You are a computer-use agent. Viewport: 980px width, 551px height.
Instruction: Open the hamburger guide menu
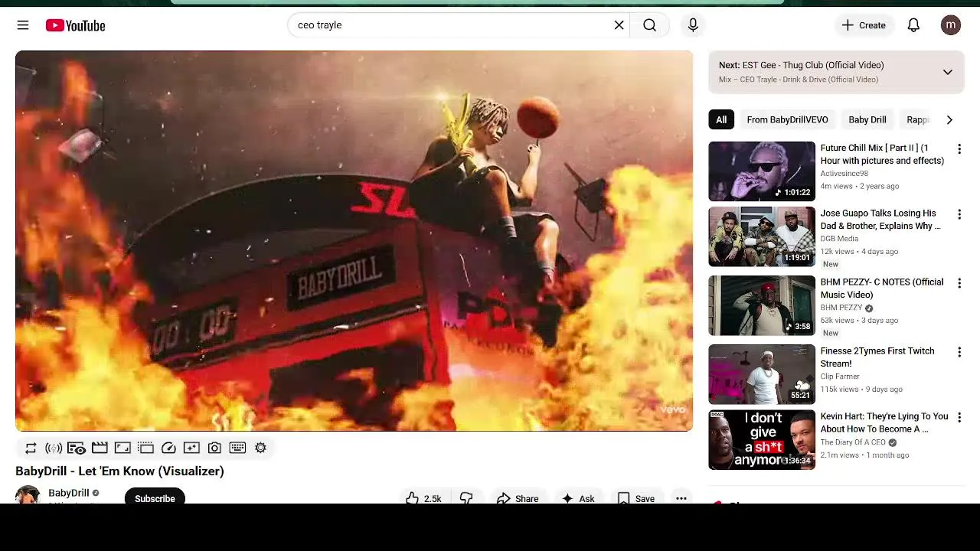tap(23, 25)
